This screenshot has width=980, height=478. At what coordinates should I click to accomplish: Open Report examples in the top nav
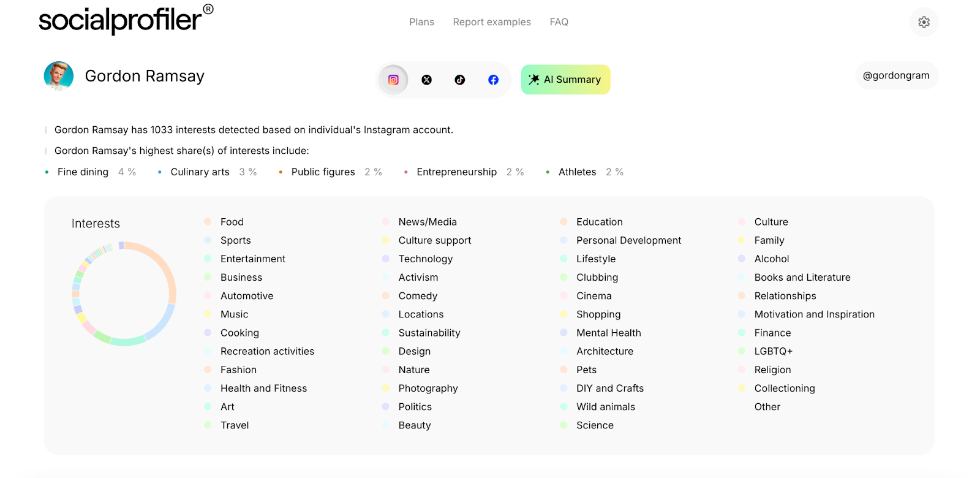(492, 22)
